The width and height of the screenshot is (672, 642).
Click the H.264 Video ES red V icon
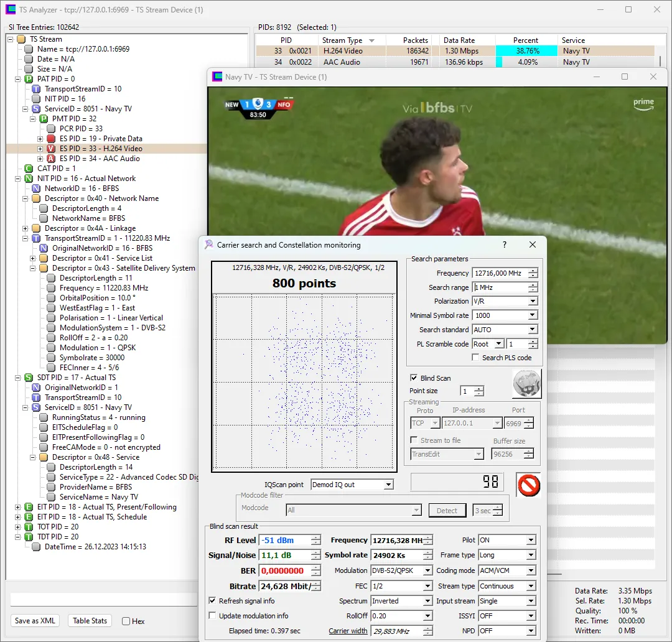(x=51, y=149)
